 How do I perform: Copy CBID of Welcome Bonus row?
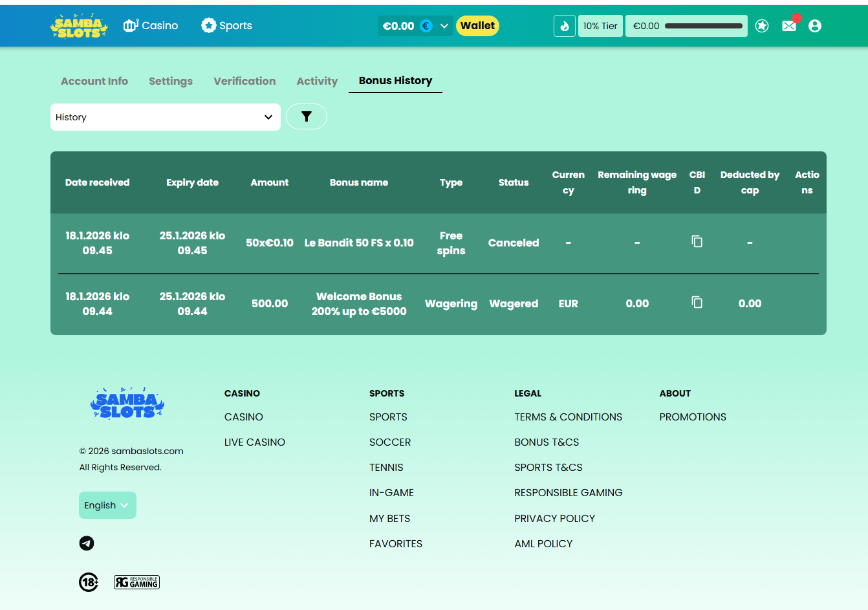pyautogui.click(x=697, y=302)
